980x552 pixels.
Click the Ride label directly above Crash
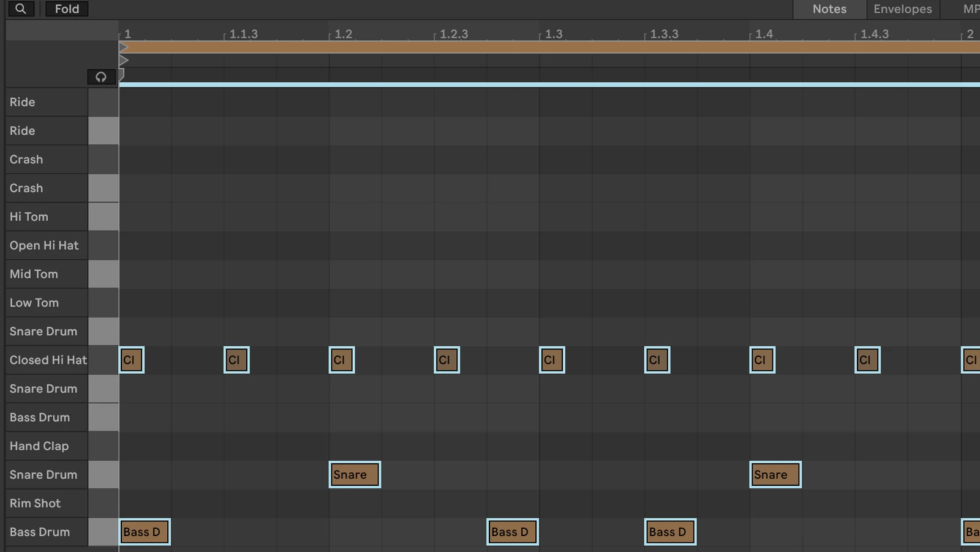pyautogui.click(x=22, y=130)
